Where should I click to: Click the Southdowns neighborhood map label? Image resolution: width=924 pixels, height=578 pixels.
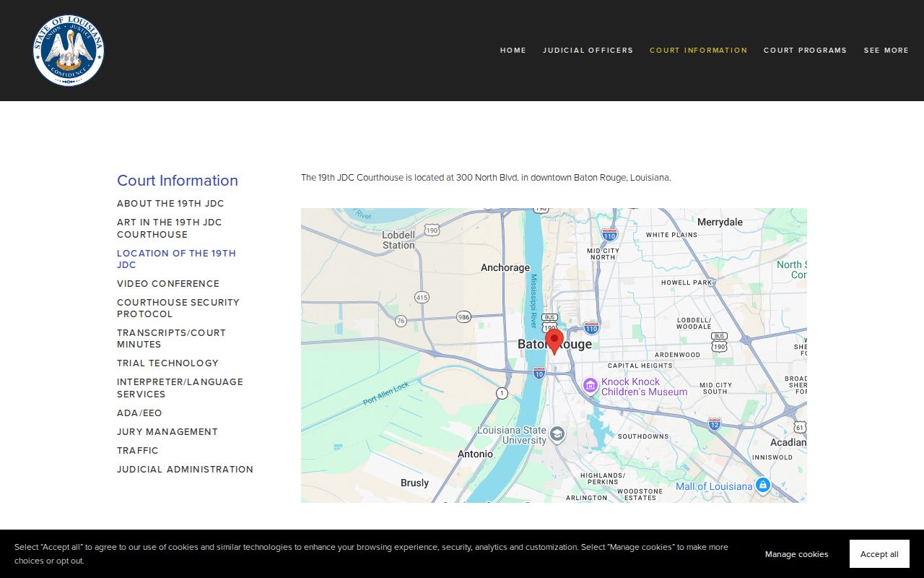click(643, 436)
